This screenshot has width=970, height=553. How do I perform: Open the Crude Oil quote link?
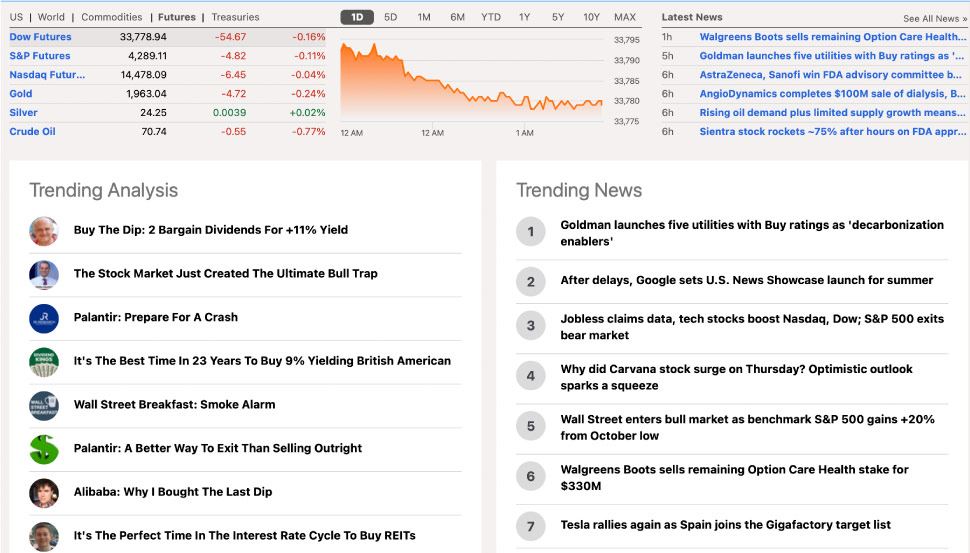tap(32, 131)
